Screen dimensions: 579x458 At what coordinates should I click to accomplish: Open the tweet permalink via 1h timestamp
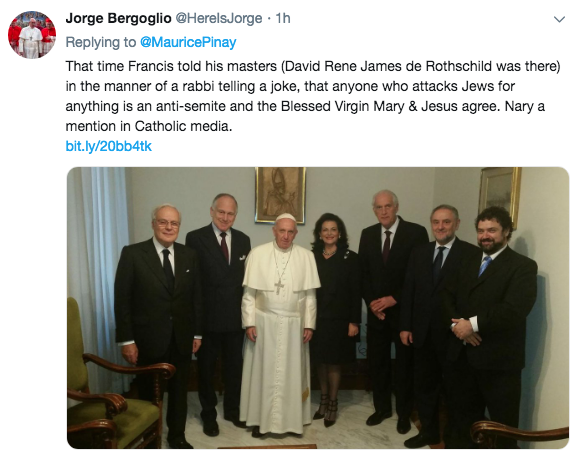point(283,18)
